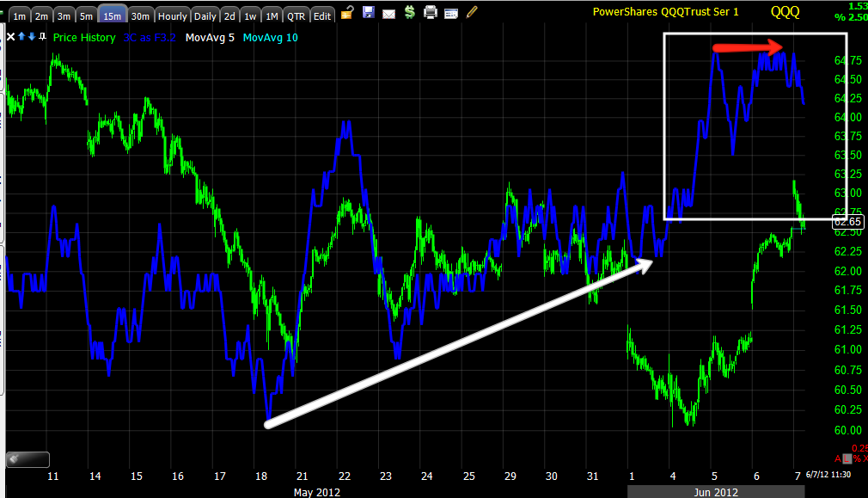This screenshot has width=868, height=498.
Task: Select the 15m timeframe tab
Action: [113, 15]
